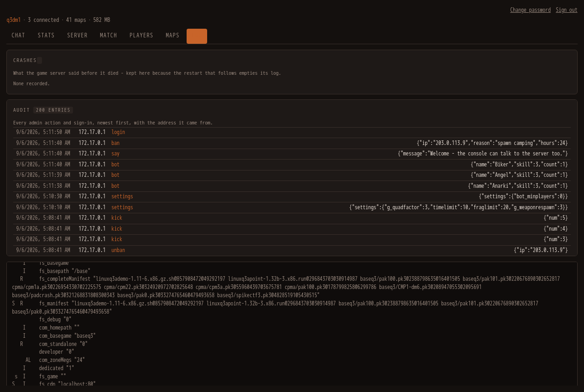Image resolution: width=584 pixels, height=392 pixels.
Task: Click the fs_debug "0" console line
Action: click(x=55, y=320)
